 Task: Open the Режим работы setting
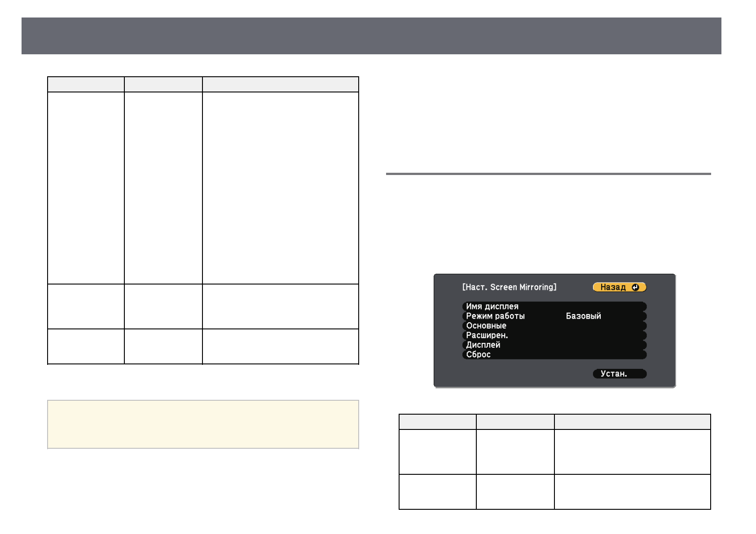pos(495,316)
